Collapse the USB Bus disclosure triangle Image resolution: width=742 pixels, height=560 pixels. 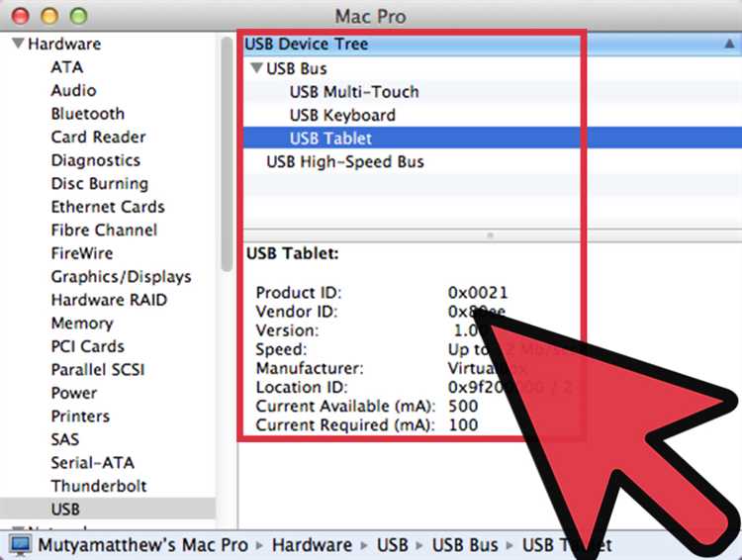pos(256,69)
